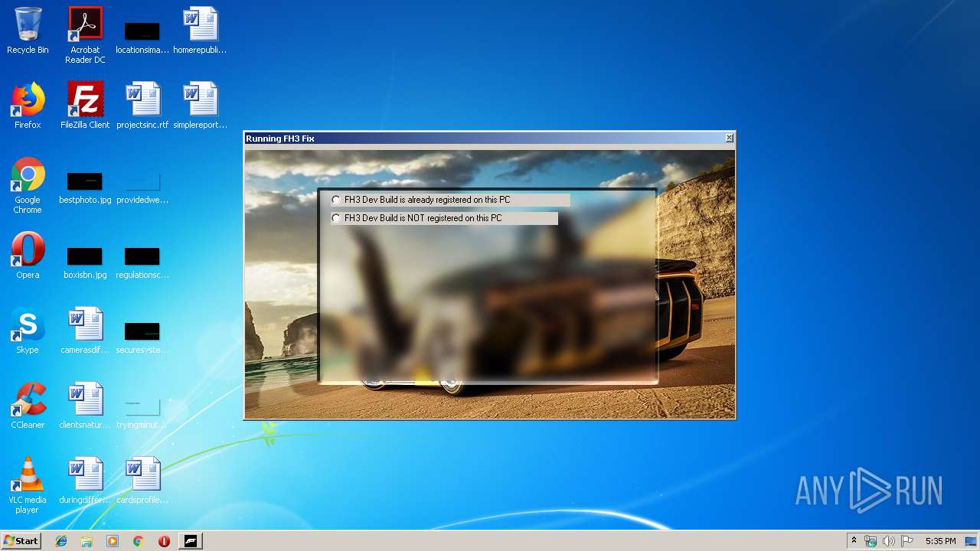Click the Show desktop button
This screenshot has height=551, width=980.
972,541
